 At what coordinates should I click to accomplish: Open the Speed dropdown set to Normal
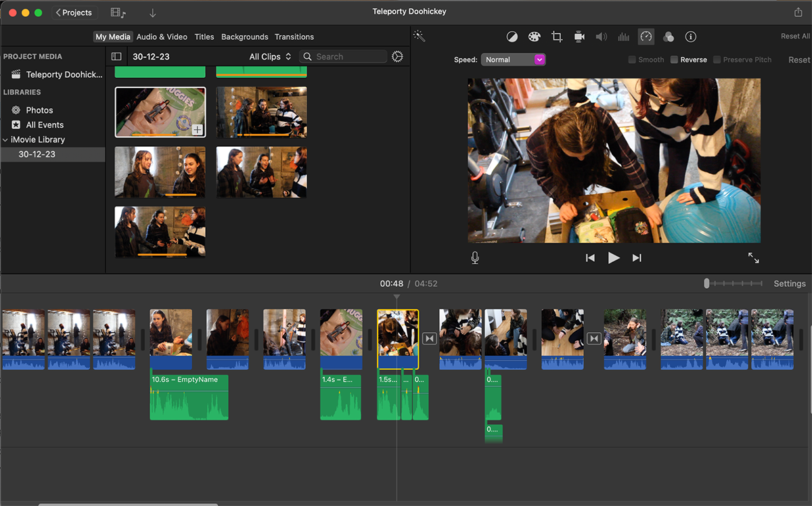point(513,60)
